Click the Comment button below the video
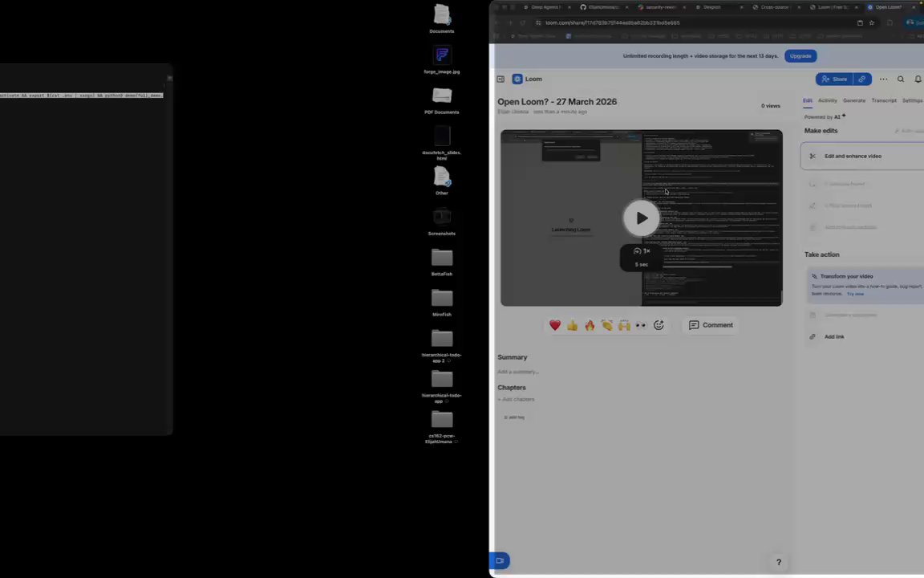 point(711,325)
